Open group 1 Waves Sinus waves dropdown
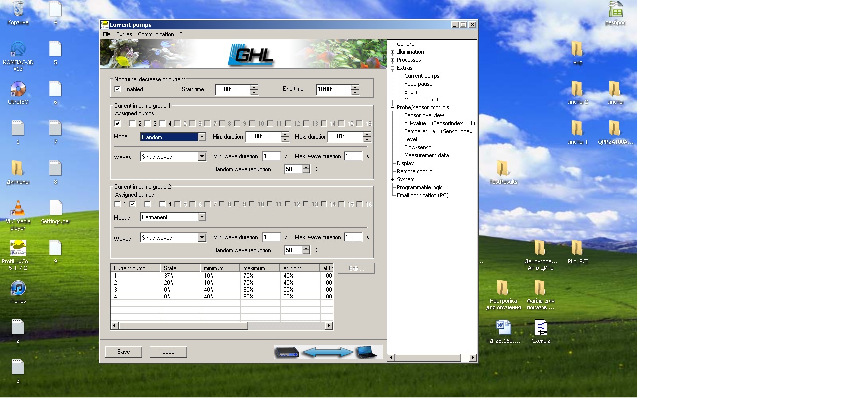 tap(173, 156)
